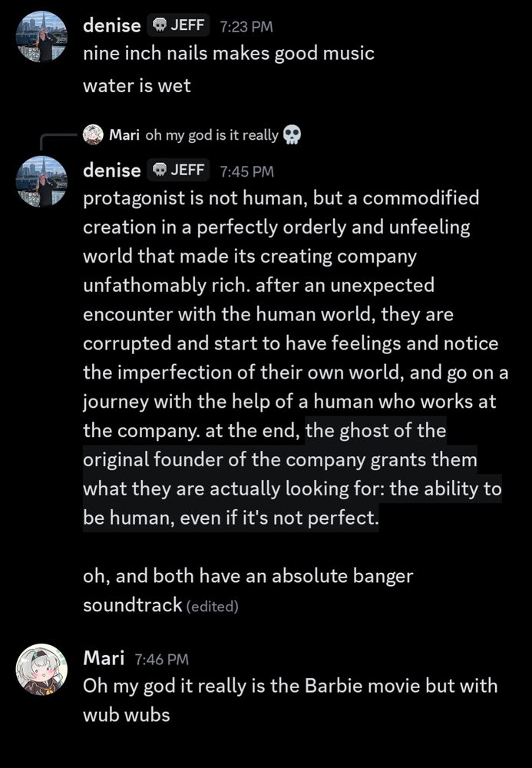Viewport: 532px width, 768px height.
Task: Click the "water is wet" message
Action: 137,85
